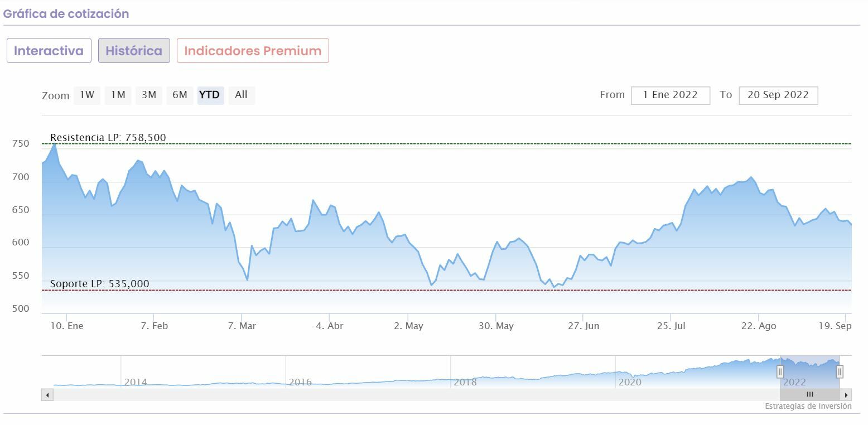This screenshot has height=425, width=868.
Task: Select the Histórica chart tab
Action: (134, 51)
